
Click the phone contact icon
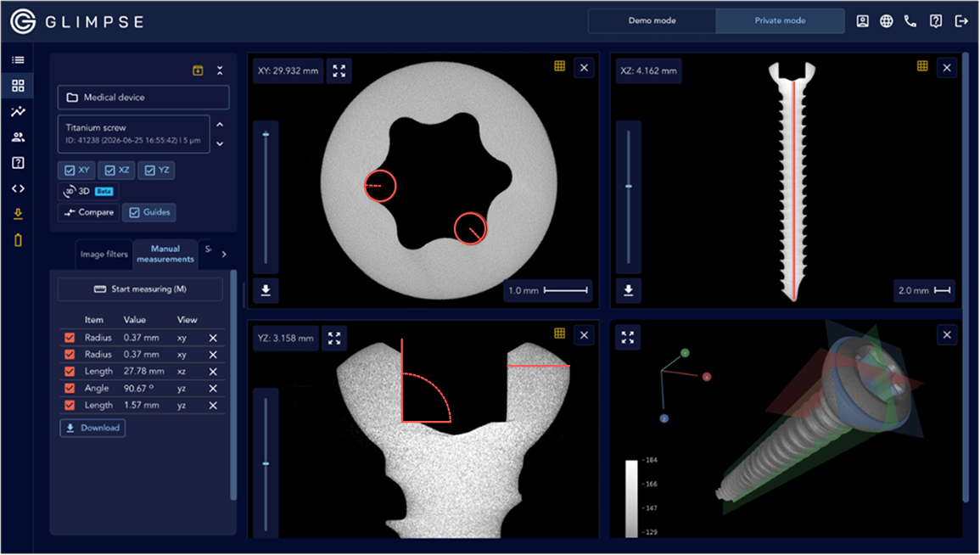pyautogui.click(x=910, y=21)
